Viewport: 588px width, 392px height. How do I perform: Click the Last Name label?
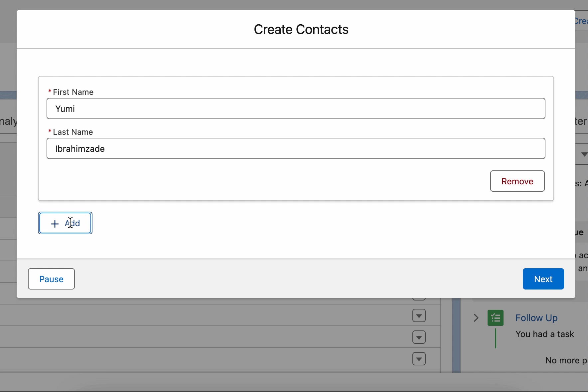[x=73, y=132]
